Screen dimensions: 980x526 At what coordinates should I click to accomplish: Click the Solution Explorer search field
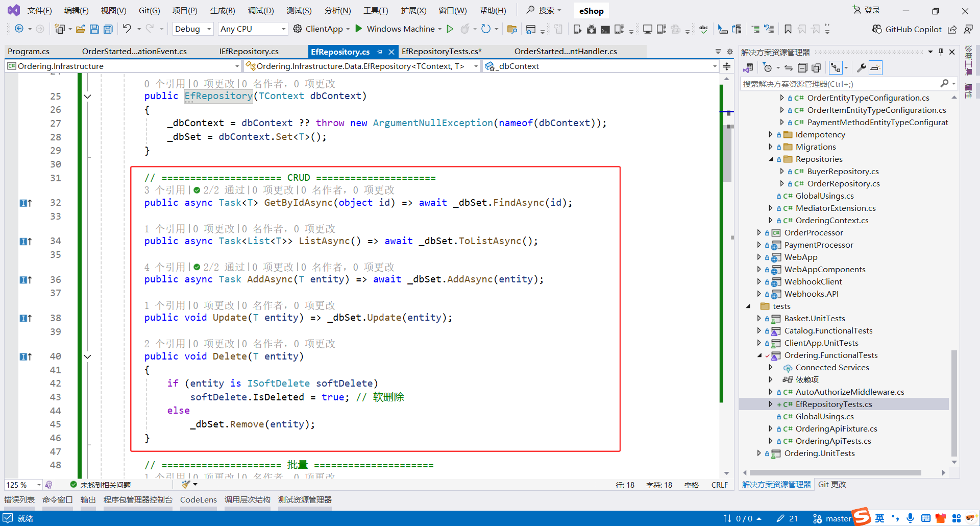[841, 84]
